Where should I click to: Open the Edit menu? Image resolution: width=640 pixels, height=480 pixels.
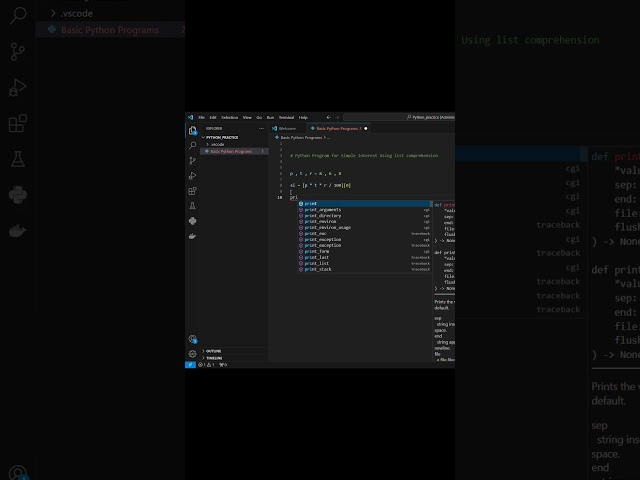(x=213, y=118)
